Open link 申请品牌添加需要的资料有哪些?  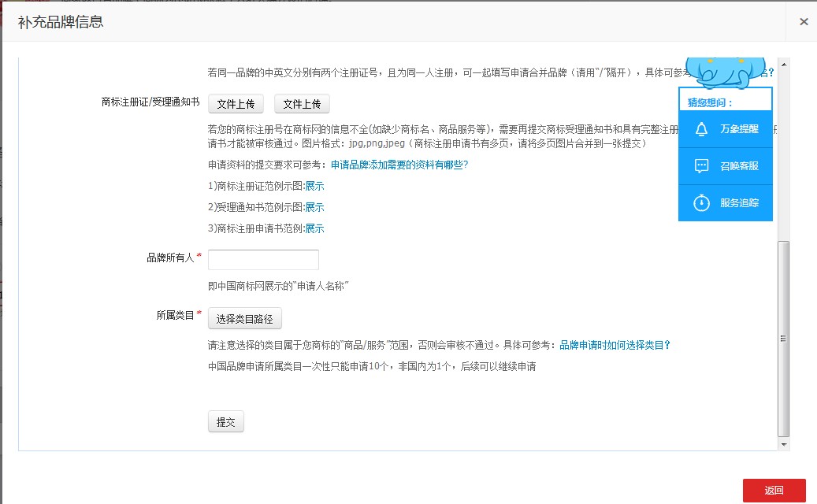[399, 165]
